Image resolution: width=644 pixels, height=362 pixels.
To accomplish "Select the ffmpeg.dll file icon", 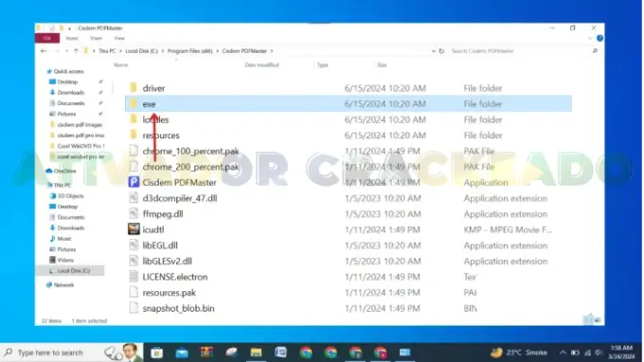I will (134, 213).
